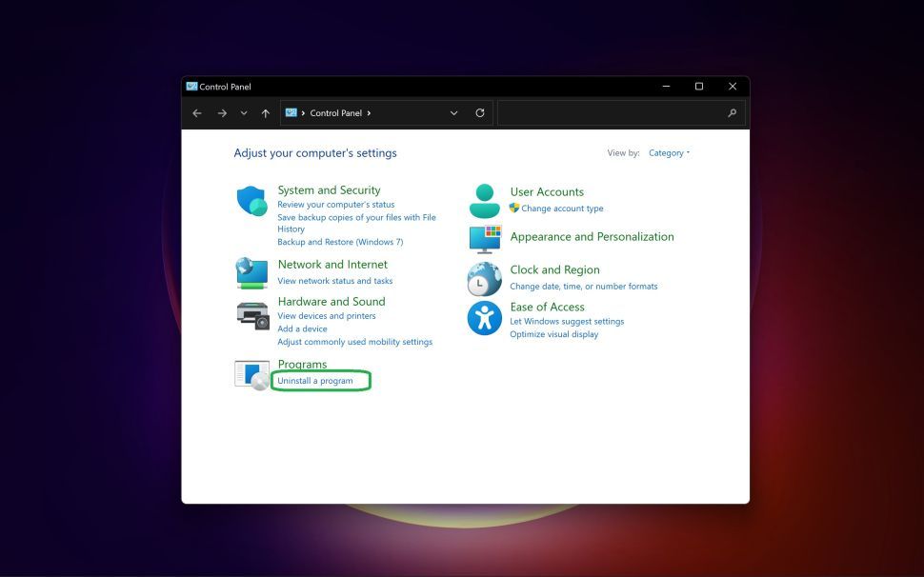Screen dimensions: 924x577
Task: Click Change account type under User Accounts
Action: [x=562, y=208]
